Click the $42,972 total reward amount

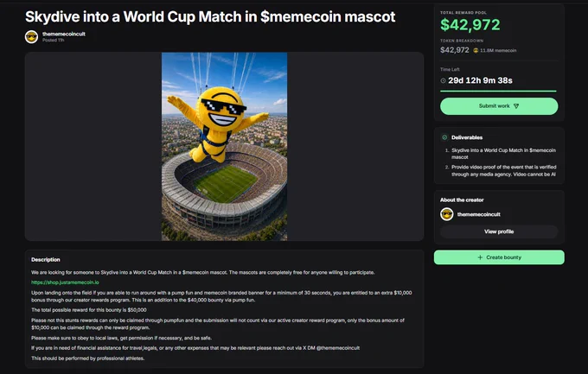470,25
